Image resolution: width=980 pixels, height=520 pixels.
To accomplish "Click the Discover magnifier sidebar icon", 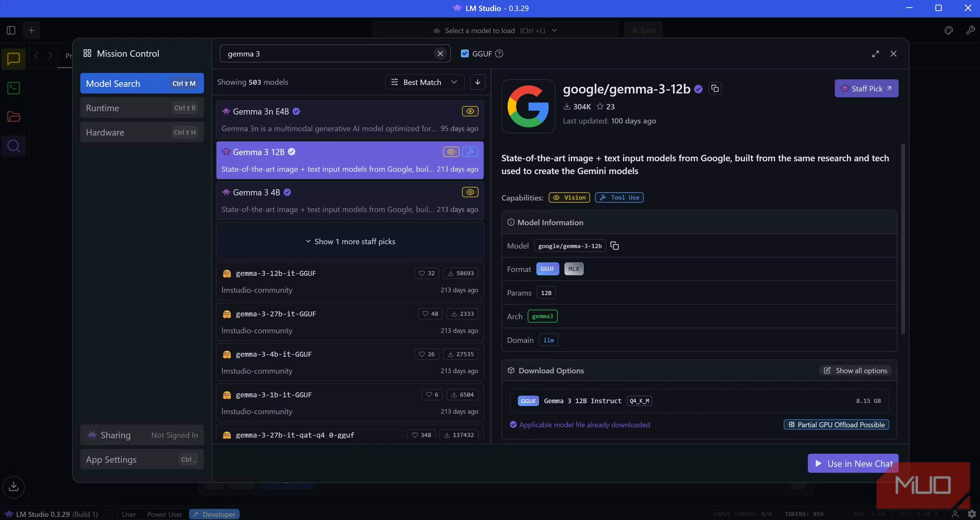I will [14, 146].
